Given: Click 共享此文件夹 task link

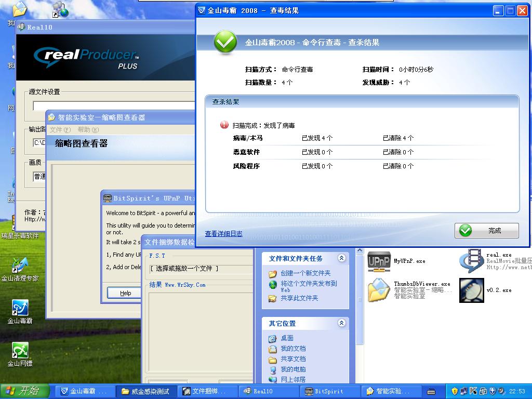Looking at the screenshot, I should [299, 298].
